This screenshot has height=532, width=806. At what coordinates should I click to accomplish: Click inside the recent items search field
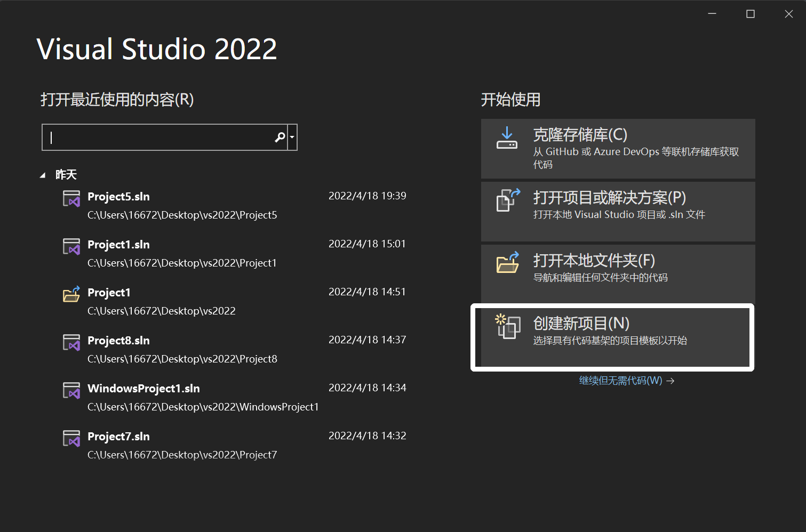[x=160, y=137]
